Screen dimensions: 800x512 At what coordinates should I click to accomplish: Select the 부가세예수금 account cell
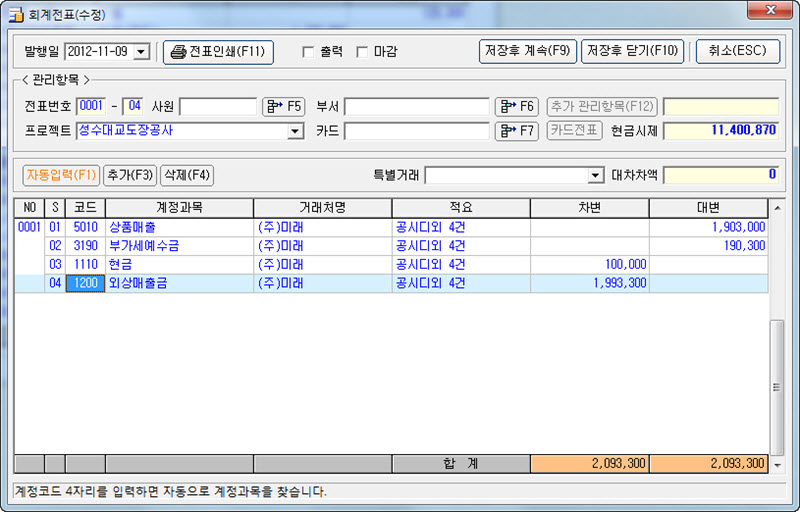pos(179,246)
